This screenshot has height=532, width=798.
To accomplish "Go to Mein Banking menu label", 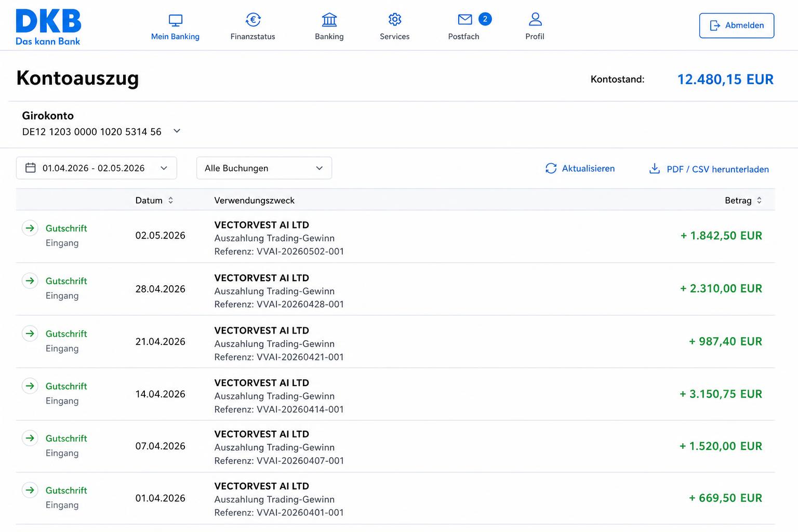I will [x=175, y=36].
